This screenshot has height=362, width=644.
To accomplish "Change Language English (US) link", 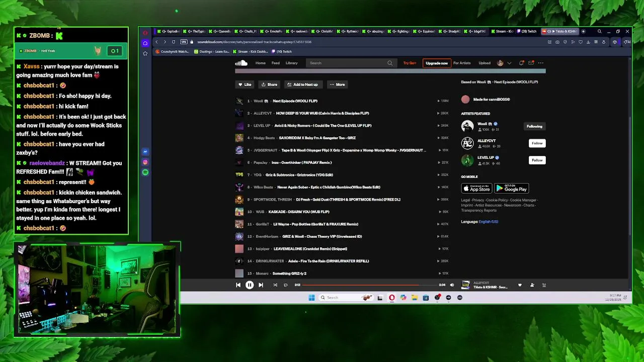I will pyautogui.click(x=488, y=222).
